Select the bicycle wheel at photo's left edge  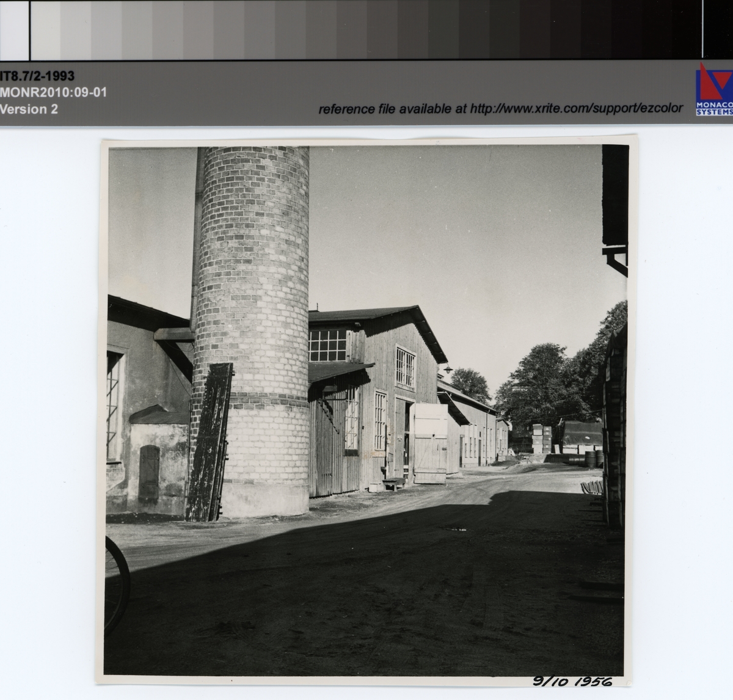pos(117,583)
